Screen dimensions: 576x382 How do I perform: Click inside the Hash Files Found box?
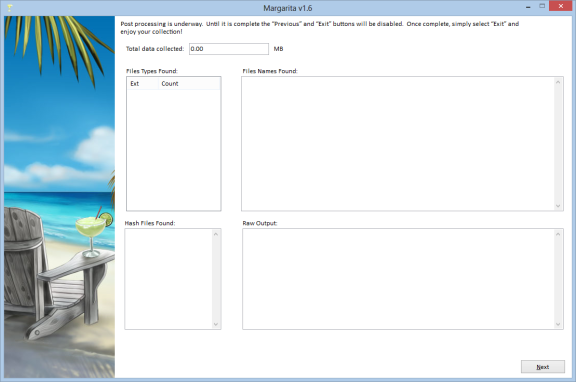(x=169, y=279)
